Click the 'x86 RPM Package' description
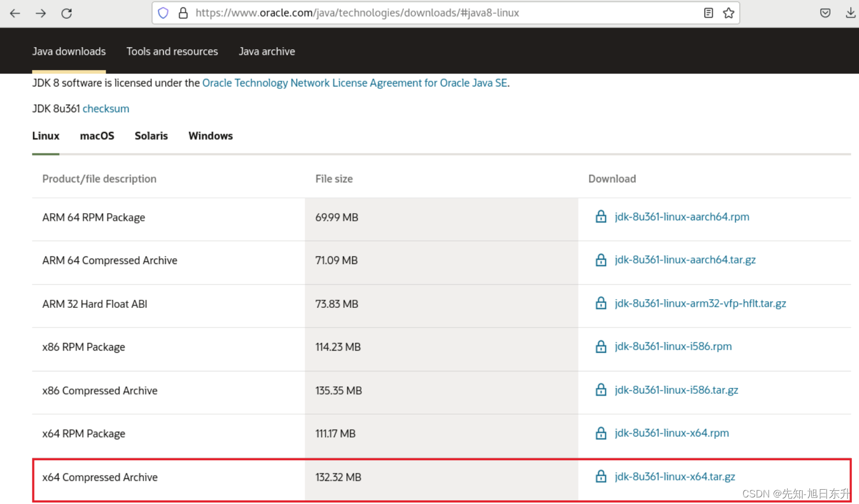 (x=84, y=347)
